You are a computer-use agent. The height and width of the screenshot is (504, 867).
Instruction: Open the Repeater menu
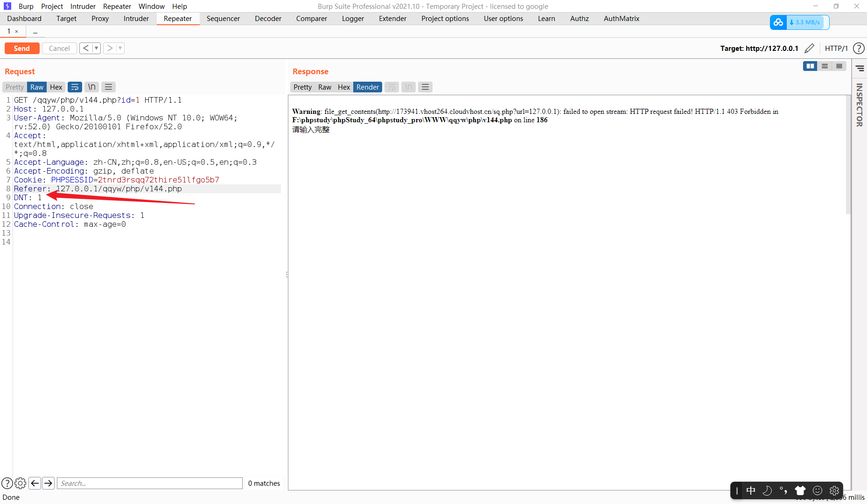coord(117,6)
